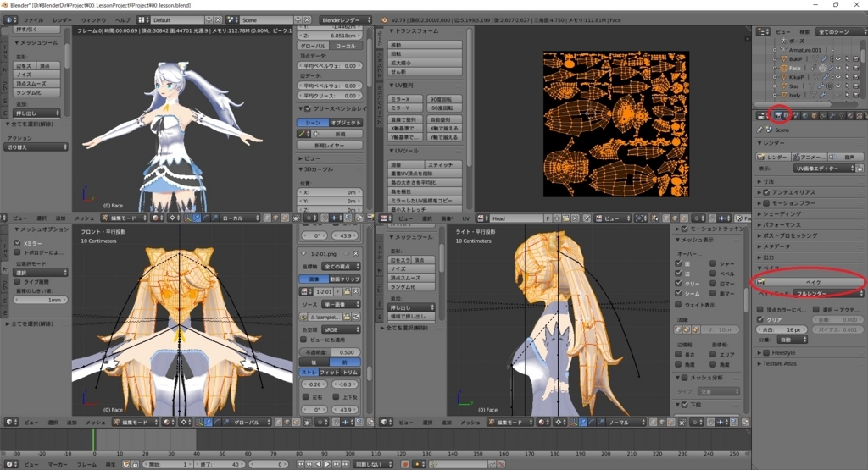Delete the Default screen layout X icon
Screen dimensions: 868x470
pos(218,20)
